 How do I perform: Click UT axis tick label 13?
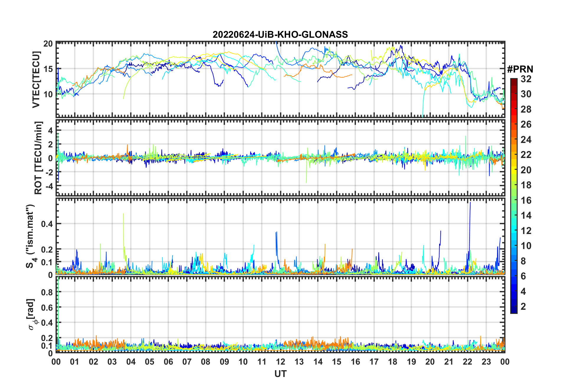[x=299, y=362]
